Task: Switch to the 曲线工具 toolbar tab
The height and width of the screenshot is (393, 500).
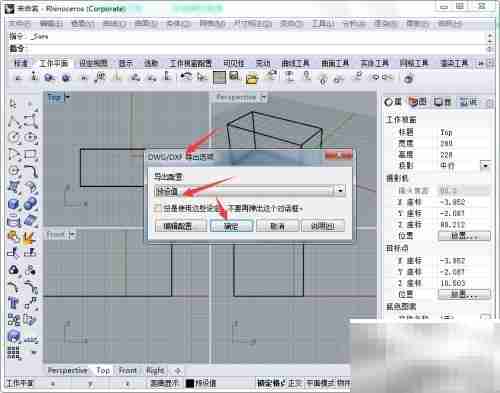Action: pyautogui.click(x=295, y=63)
